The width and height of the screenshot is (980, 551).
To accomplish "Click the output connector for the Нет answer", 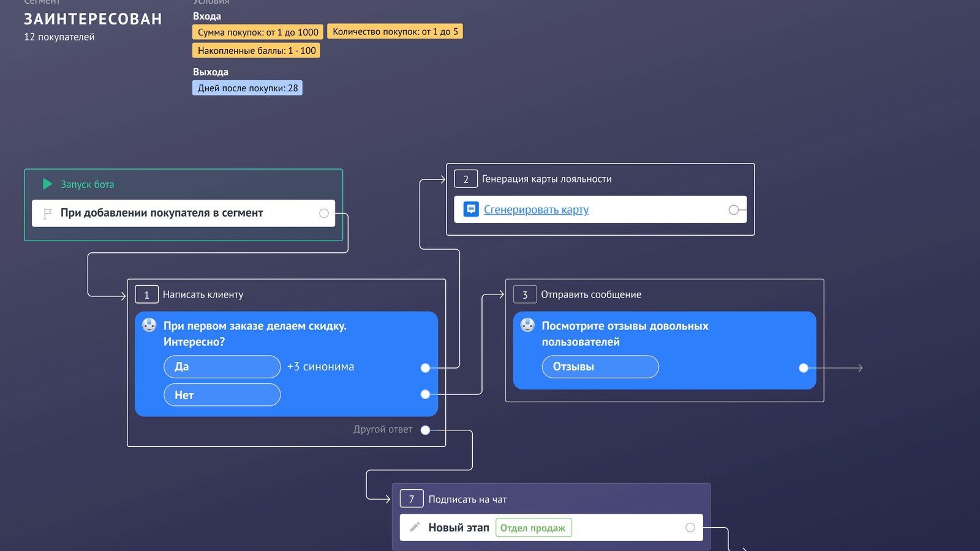I will 425,394.
